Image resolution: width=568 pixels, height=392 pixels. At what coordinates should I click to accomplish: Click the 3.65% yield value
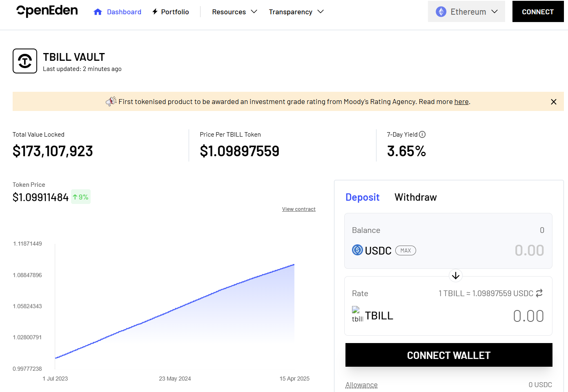pyautogui.click(x=406, y=151)
